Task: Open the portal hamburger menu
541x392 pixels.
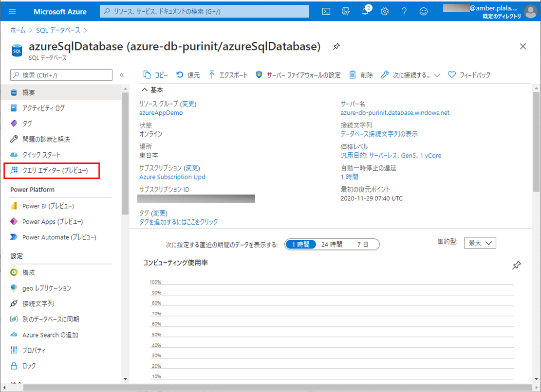Action: click(x=12, y=11)
